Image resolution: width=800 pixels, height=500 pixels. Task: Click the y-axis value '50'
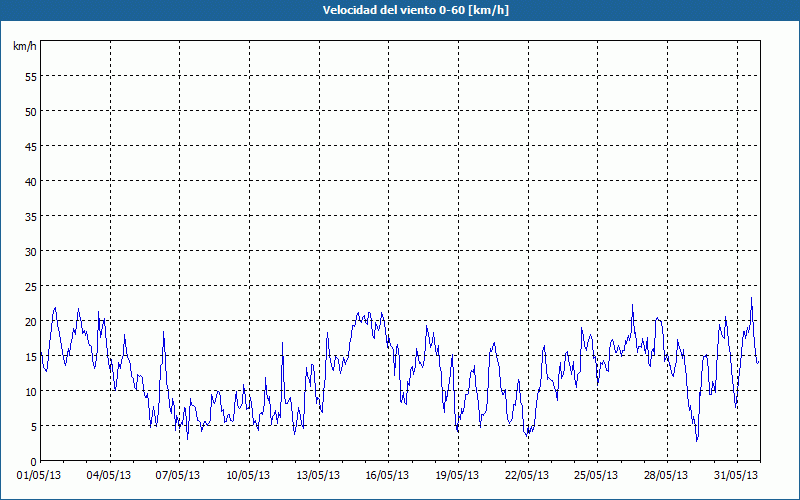[x=31, y=111]
